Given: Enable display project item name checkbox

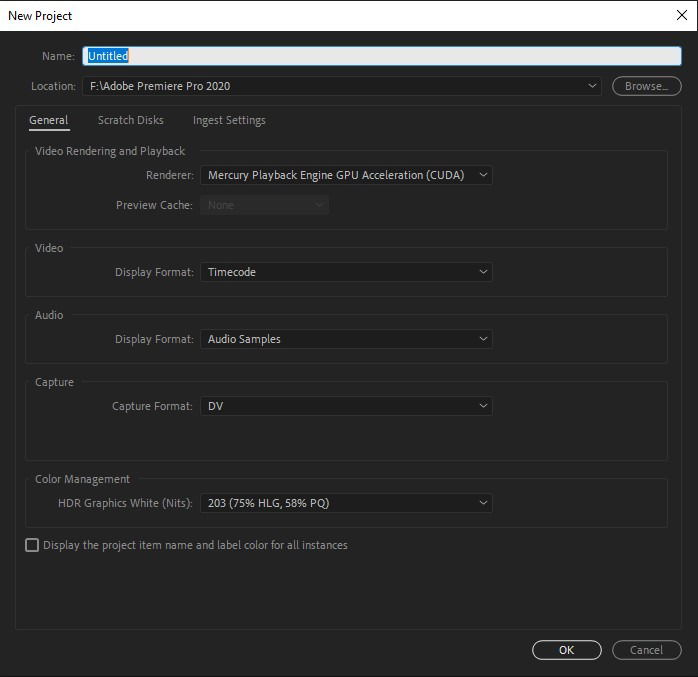Looking at the screenshot, I should (32, 545).
